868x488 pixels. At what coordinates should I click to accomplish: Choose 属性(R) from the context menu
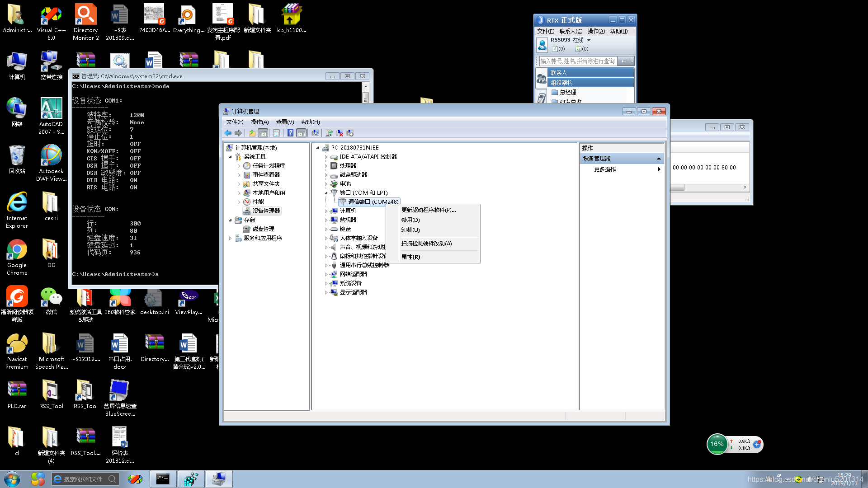410,257
